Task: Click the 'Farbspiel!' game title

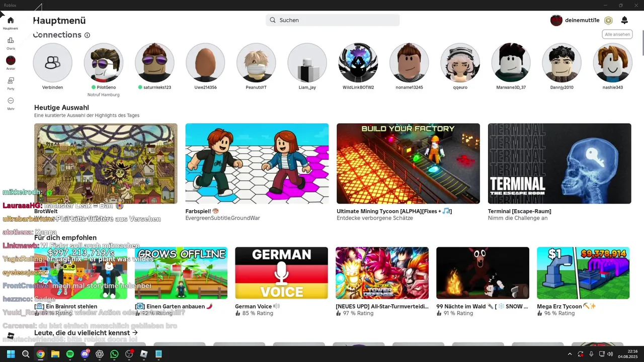Action: 202,211
